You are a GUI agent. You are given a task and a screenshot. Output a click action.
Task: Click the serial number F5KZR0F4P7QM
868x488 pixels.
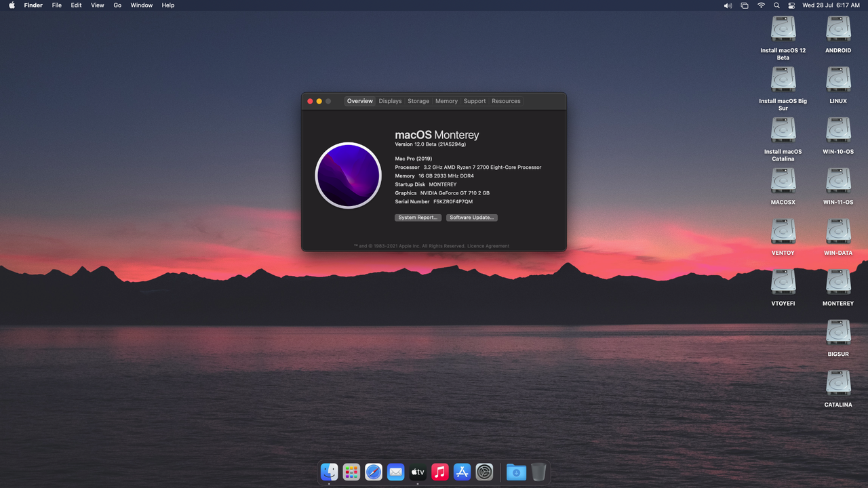(453, 201)
